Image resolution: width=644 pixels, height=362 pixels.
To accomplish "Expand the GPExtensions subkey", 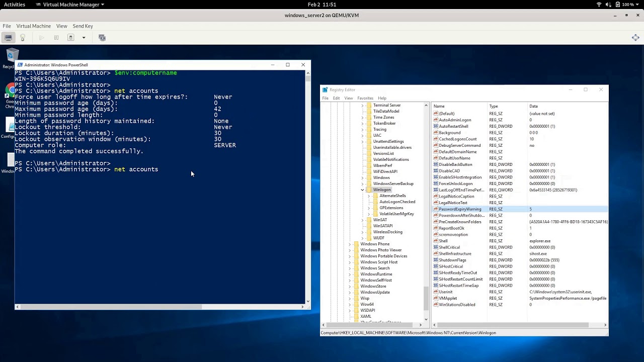I will [369, 208].
